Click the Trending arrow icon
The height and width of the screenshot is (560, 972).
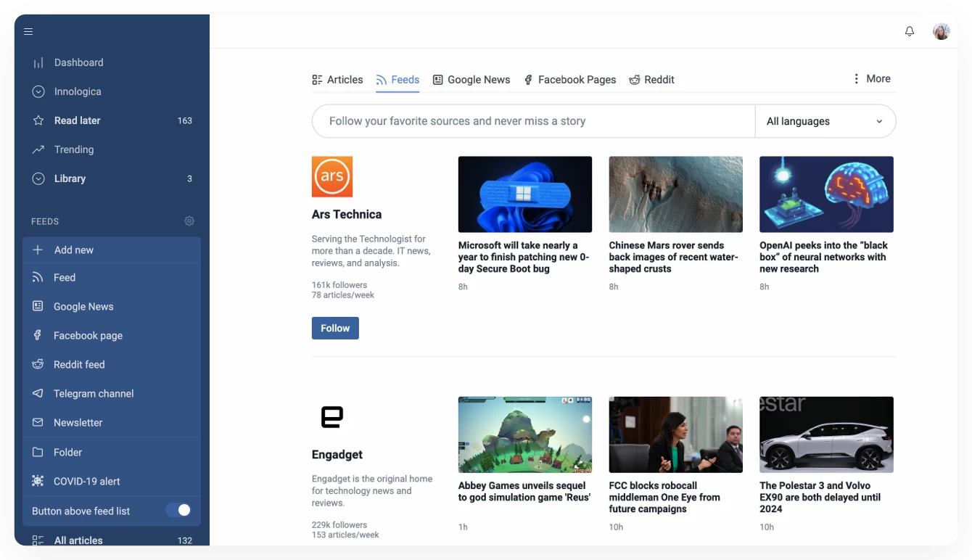38,149
